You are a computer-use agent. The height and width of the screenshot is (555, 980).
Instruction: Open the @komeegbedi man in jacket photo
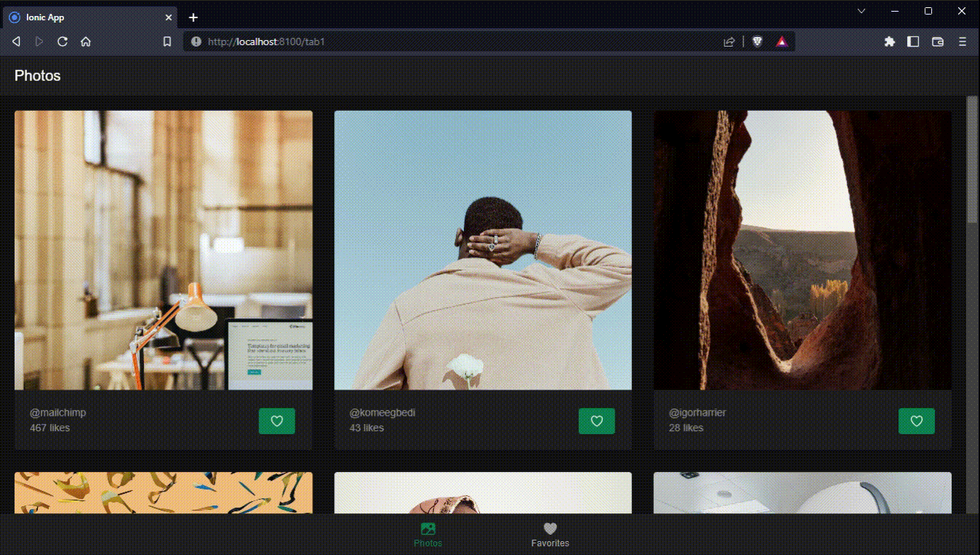(483, 250)
